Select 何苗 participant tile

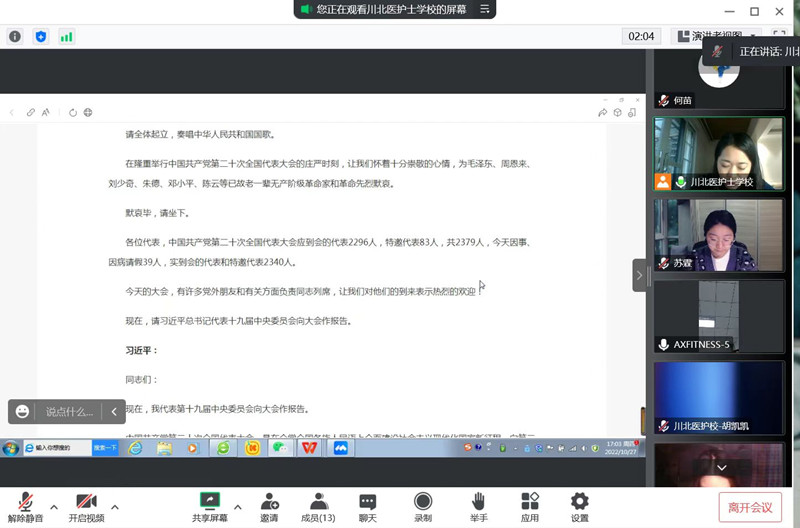click(719, 79)
